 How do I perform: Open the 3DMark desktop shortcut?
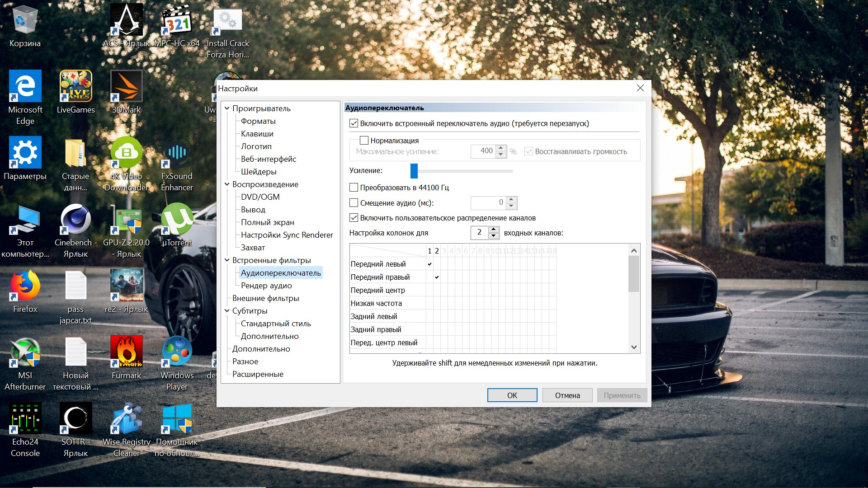pos(126,86)
